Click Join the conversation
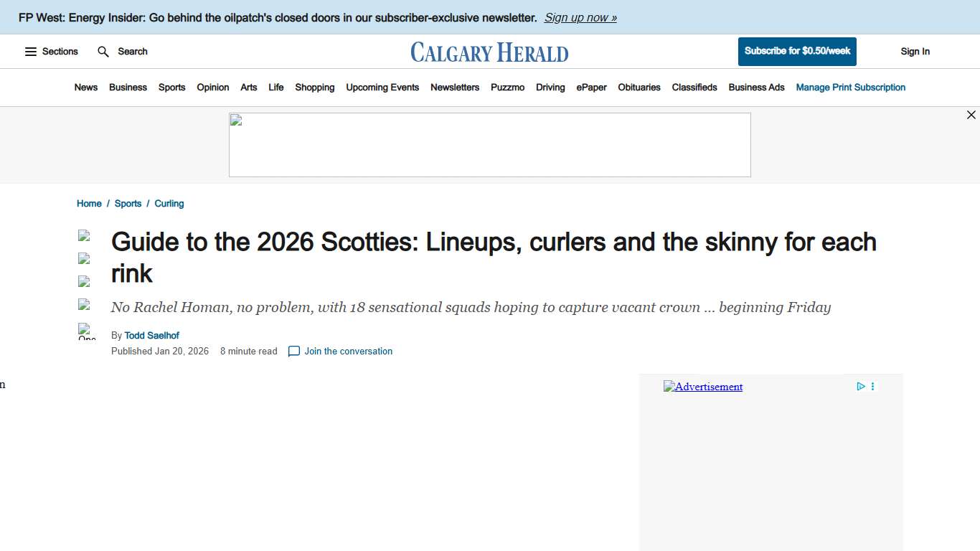The width and height of the screenshot is (980, 551). point(348,351)
